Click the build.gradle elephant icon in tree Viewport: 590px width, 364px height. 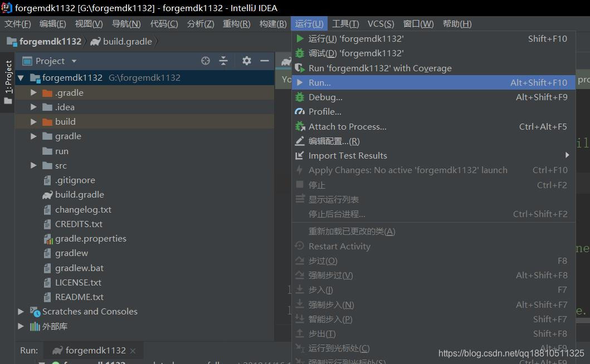coord(47,195)
